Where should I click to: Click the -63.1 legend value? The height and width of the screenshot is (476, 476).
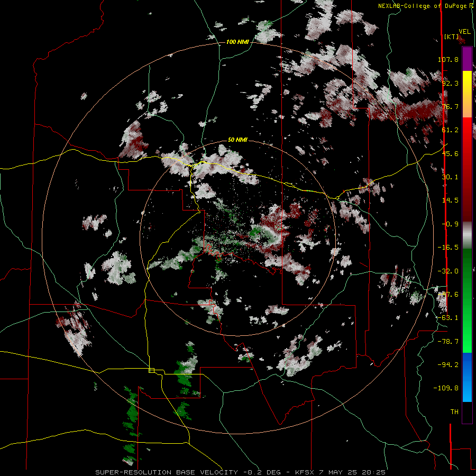tap(448, 318)
